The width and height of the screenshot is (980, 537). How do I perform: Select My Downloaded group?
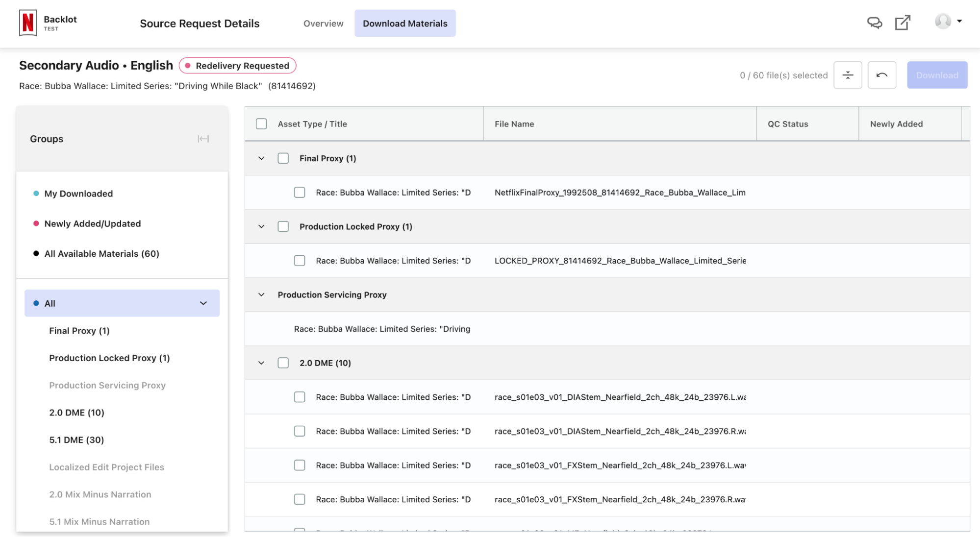coord(78,194)
